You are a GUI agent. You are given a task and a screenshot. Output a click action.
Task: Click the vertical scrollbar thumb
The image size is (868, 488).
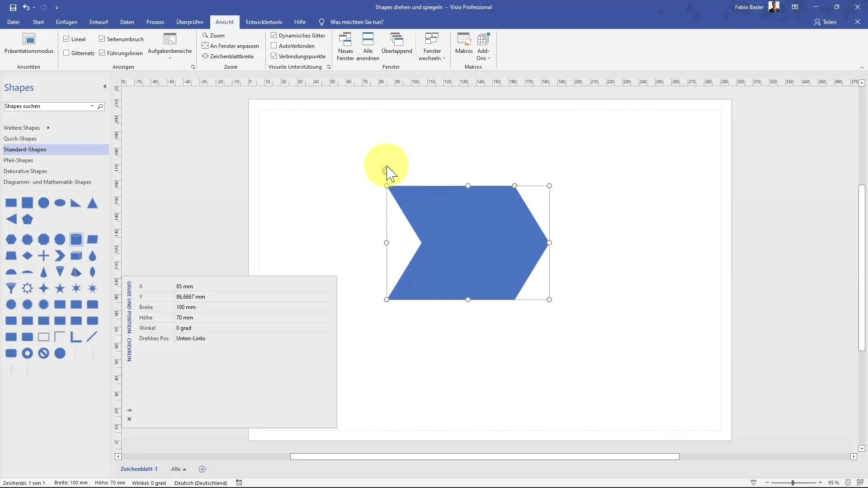[x=862, y=268]
